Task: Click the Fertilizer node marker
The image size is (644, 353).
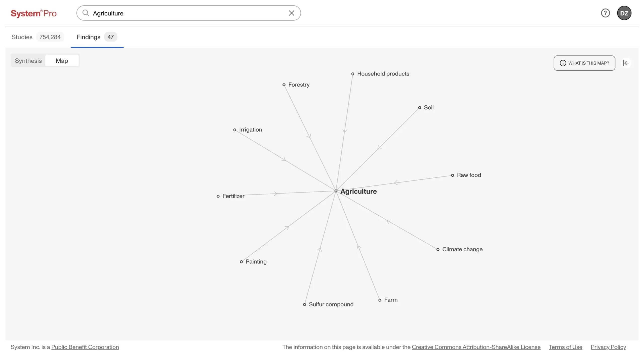Action: click(x=218, y=196)
